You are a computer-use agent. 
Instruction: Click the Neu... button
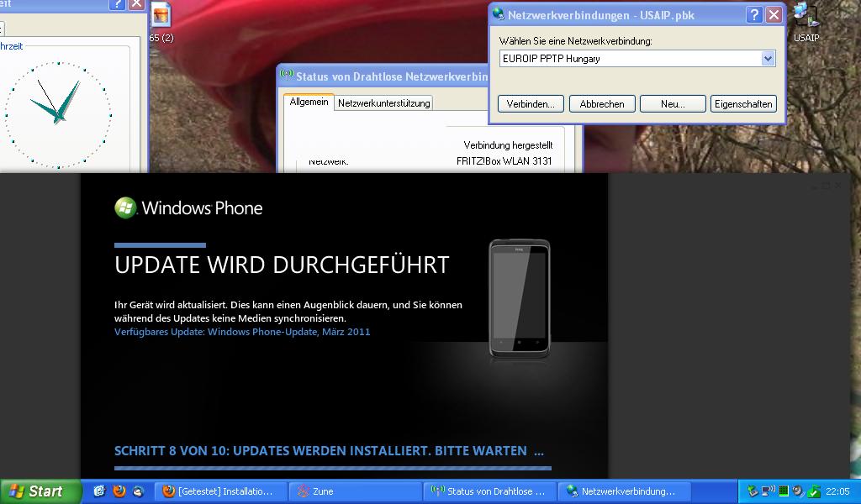coord(673,103)
